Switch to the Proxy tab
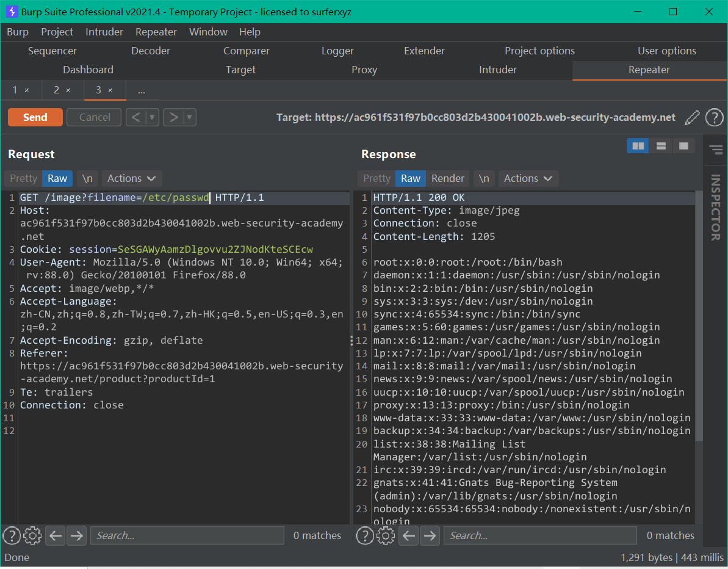 [364, 70]
